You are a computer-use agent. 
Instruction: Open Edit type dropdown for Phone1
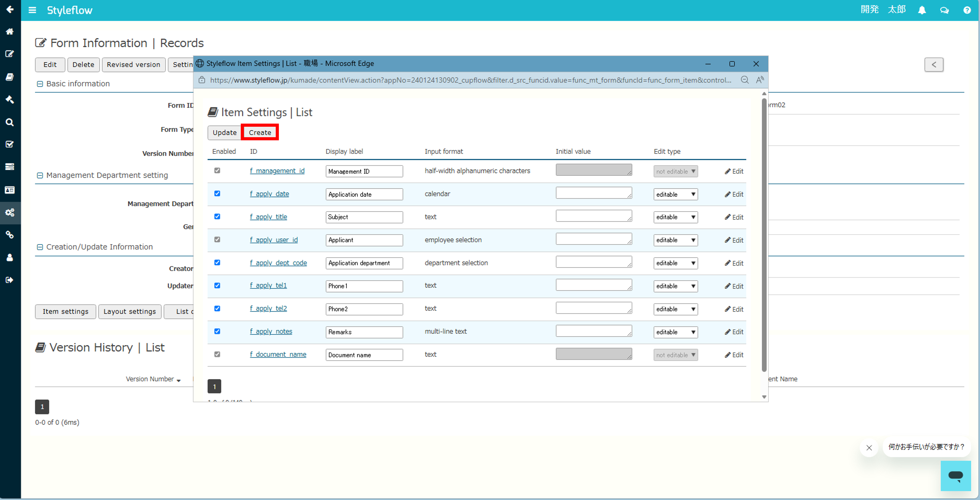coord(676,286)
